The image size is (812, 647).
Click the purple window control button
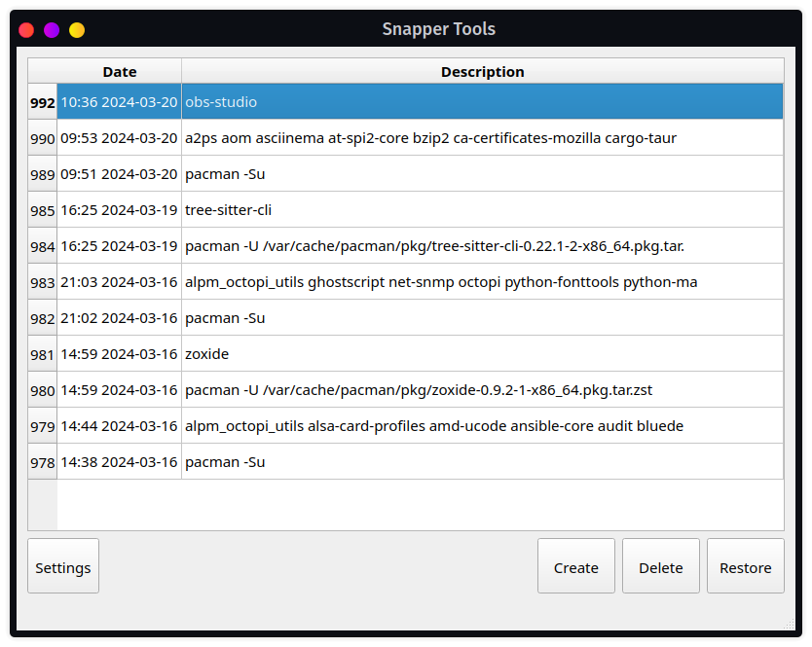click(52, 30)
